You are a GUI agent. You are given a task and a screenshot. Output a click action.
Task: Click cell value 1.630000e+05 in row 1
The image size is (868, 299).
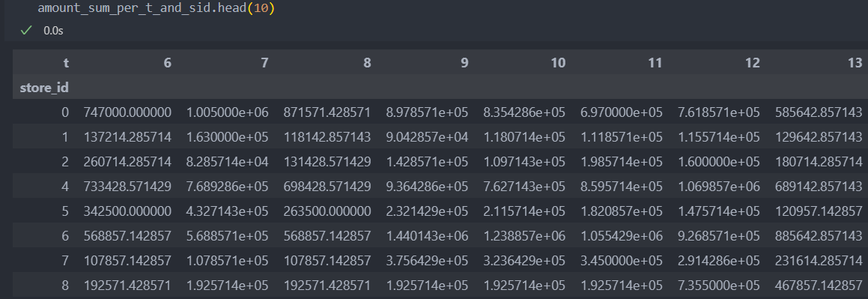coord(228,137)
